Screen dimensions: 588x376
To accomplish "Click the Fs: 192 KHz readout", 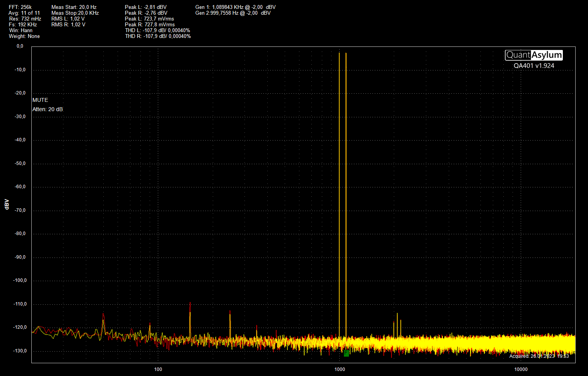I will (x=23, y=24).
